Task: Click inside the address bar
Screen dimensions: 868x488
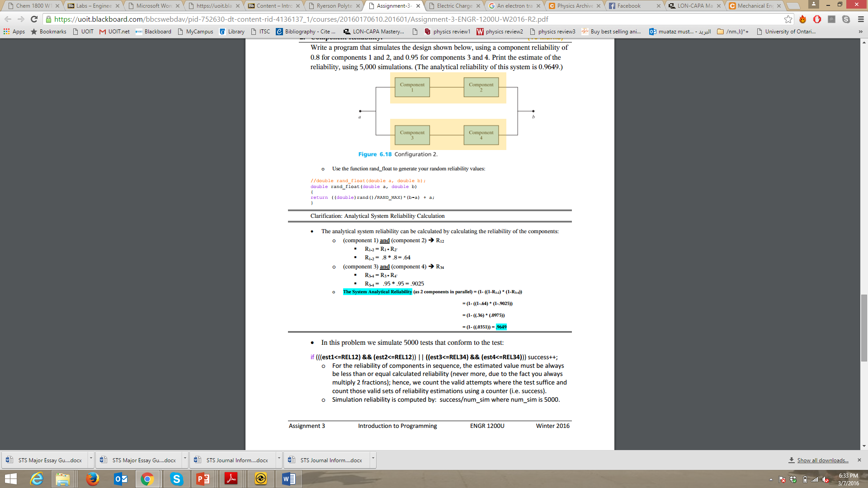Action: coord(271,19)
